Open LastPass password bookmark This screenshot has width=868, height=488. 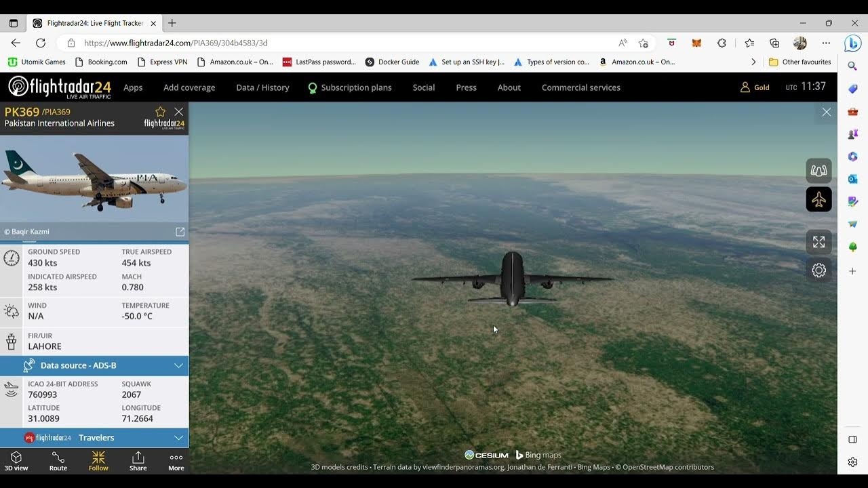[x=319, y=62]
